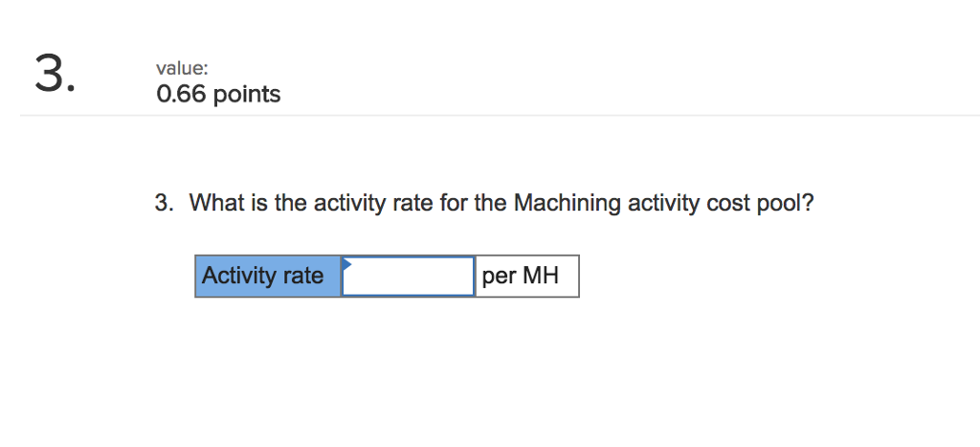
Task: Click the word "per" in the unit cell
Action: coord(499,278)
